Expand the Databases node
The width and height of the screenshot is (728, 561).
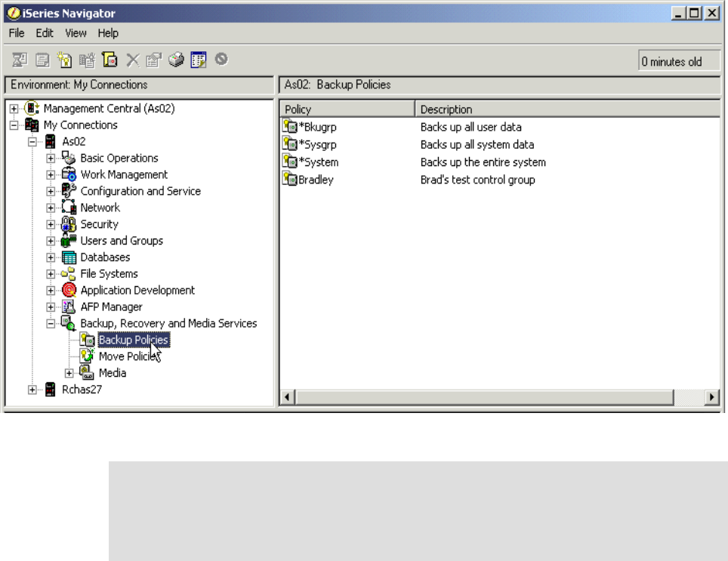(51, 257)
